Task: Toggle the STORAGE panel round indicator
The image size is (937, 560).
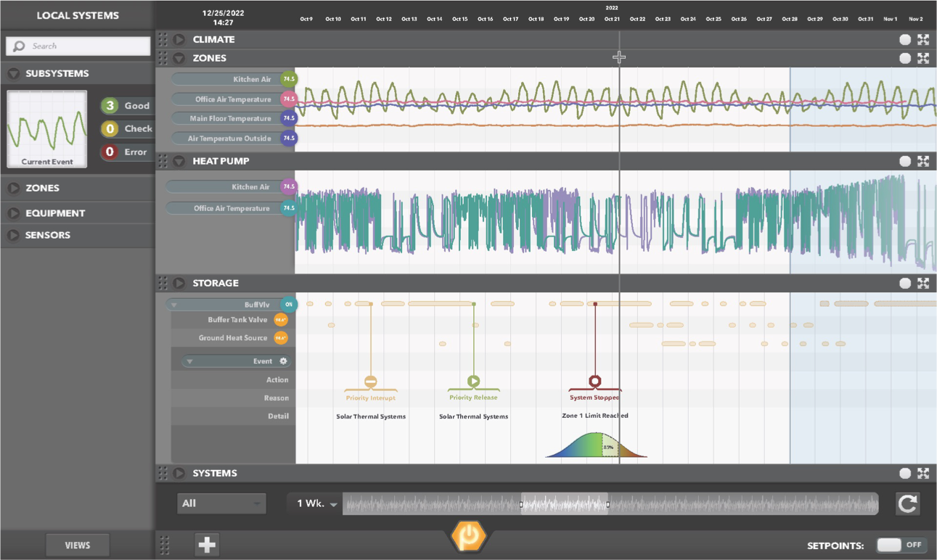Action: [x=905, y=283]
